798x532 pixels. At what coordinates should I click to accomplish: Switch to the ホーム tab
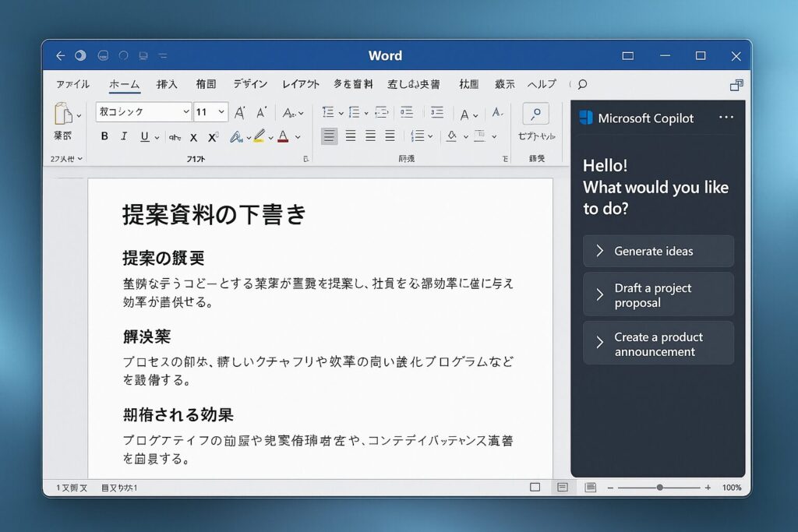(x=124, y=84)
